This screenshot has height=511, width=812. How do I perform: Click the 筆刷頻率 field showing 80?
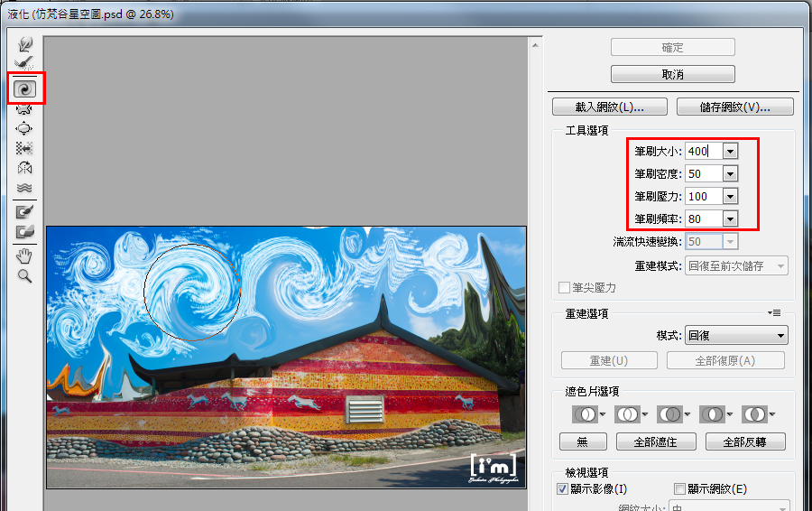[704, 218]
